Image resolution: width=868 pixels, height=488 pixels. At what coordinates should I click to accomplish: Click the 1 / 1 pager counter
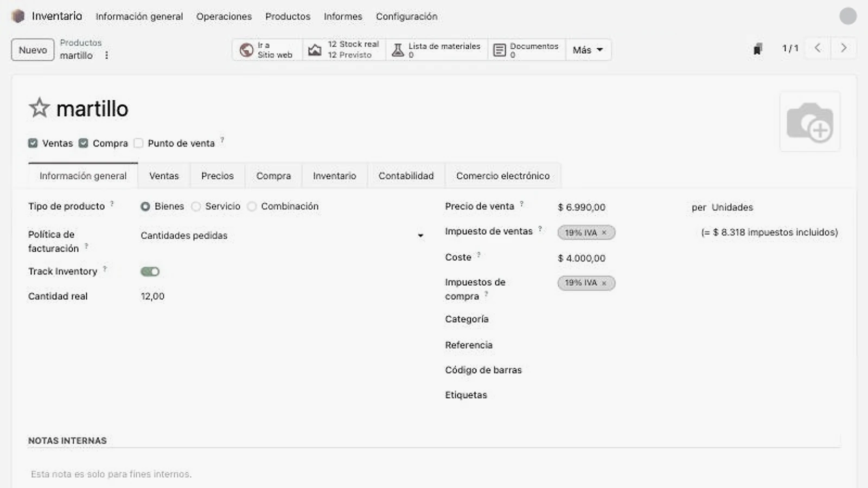click(x=790, y=48)
